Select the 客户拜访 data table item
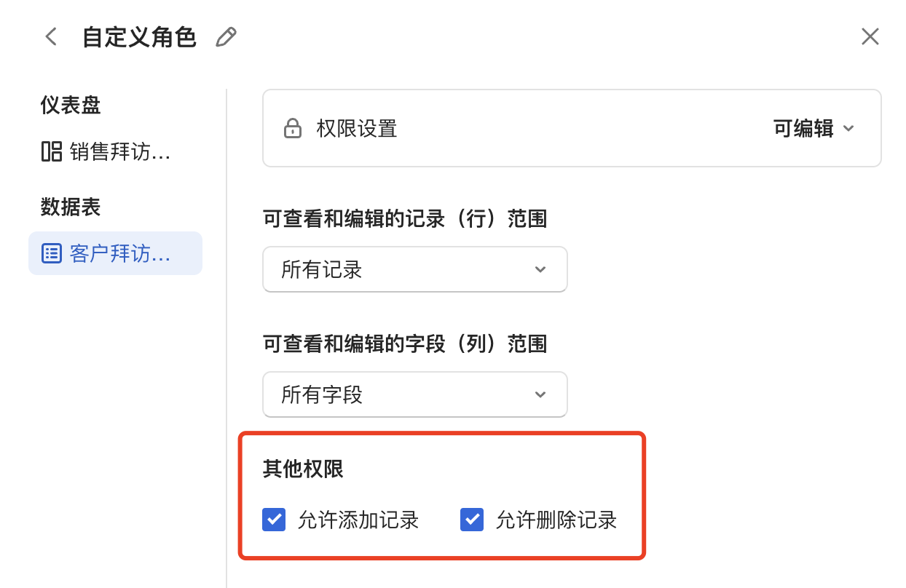The image size is (906, 588). click(119, 253)
